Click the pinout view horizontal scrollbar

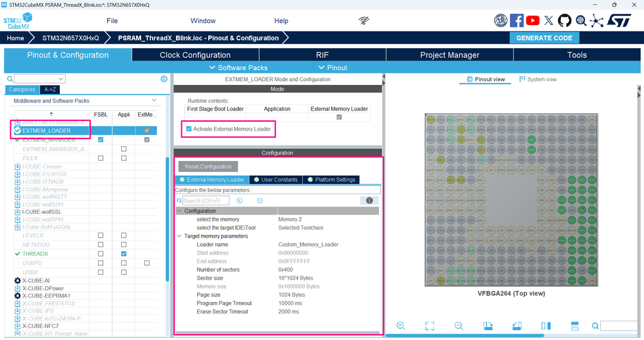465,335
